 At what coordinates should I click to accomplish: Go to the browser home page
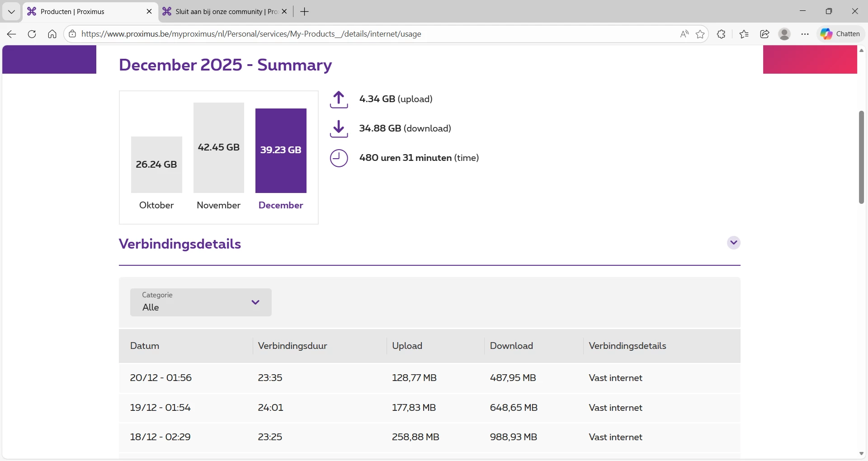coord(52,34)
